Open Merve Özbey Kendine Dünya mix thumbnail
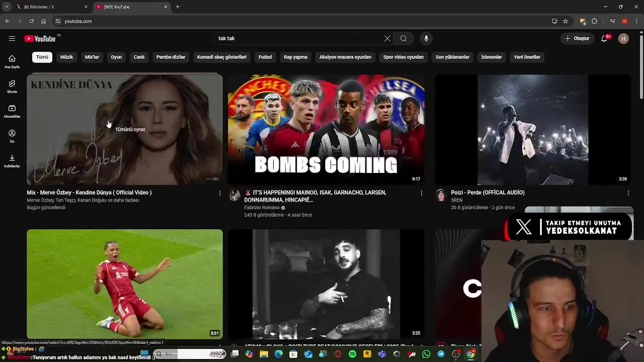The height and width of the screenshot is (362, 644). (125, 130)
